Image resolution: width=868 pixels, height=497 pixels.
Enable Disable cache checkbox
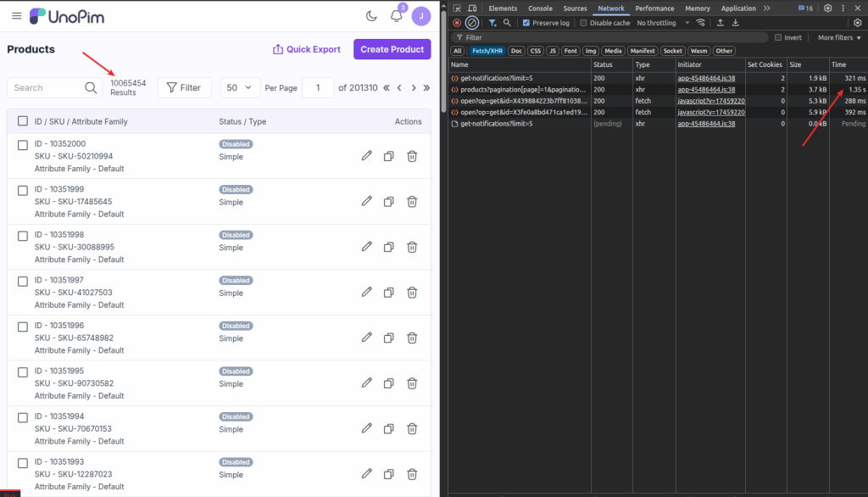(583, 23)
